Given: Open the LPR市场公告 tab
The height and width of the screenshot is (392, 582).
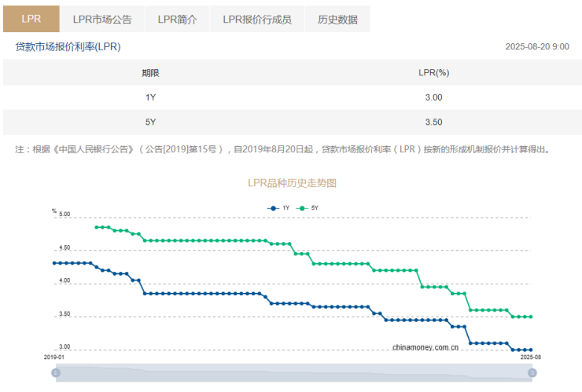Looking at the screenshot, I should coord(101,19).
